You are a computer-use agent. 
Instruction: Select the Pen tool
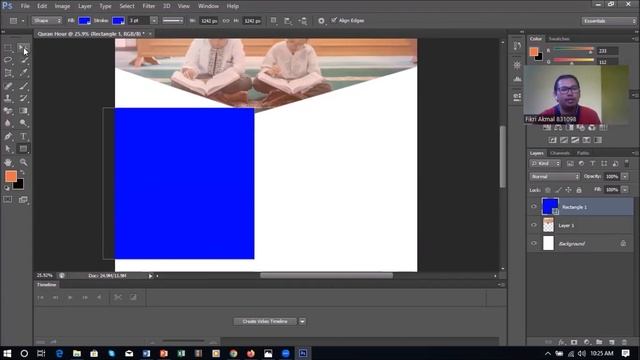pyautogui.click(x=8, y=136)
